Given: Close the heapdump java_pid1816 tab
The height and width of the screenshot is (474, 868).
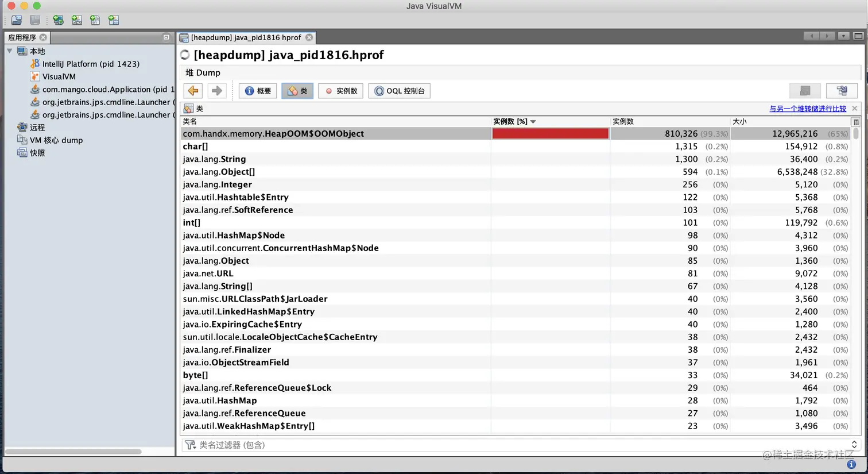Looking at the screenshot, I should [309, 37].
